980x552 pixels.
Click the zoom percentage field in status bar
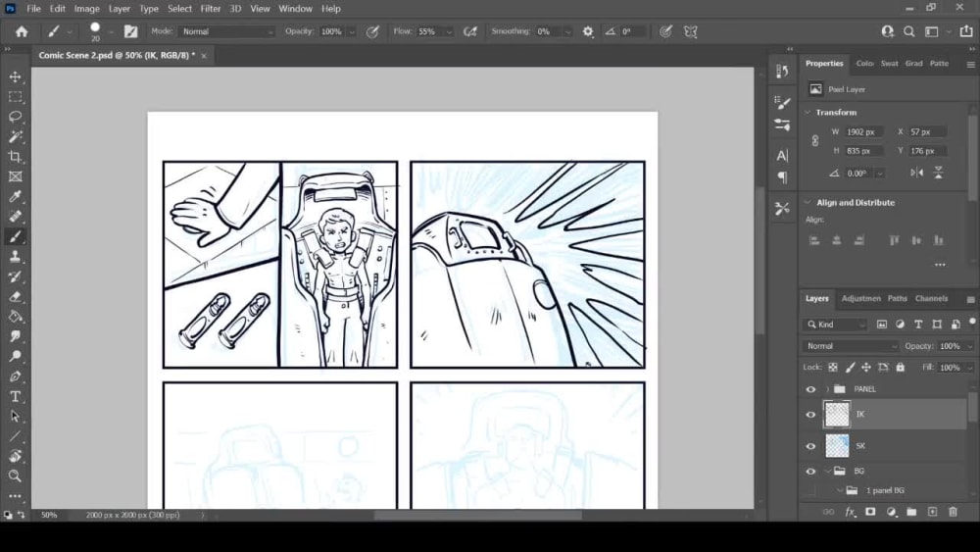click(x=49, y=515)
